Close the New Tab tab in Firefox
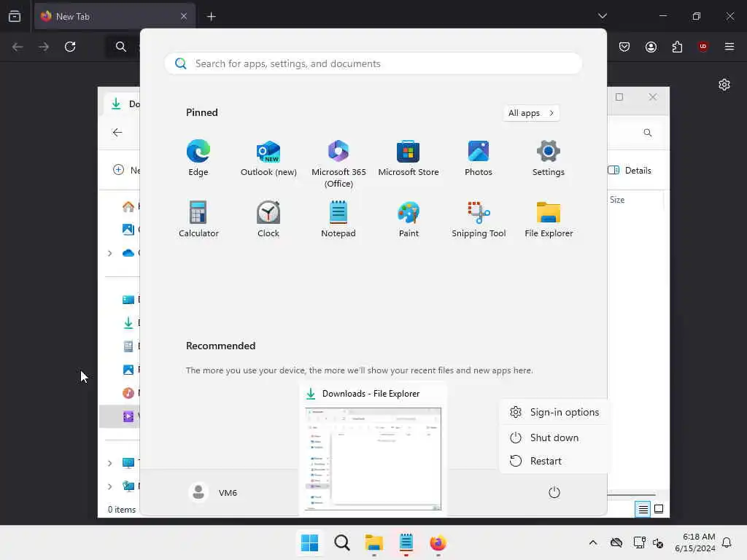The image size is (747, 560). pos(184,16)
